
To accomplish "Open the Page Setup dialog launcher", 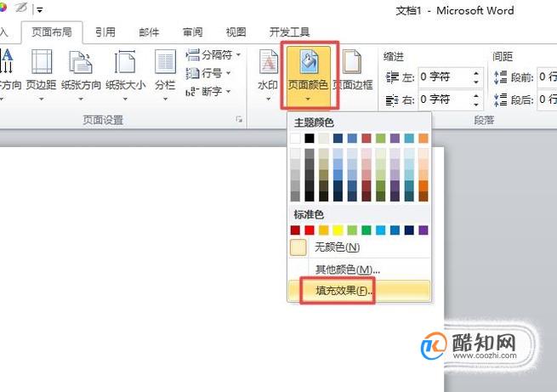I will click(240, 120).
